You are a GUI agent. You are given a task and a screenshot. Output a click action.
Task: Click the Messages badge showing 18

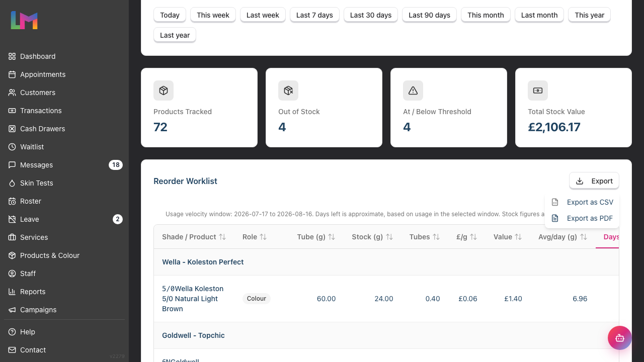[116, 165]
